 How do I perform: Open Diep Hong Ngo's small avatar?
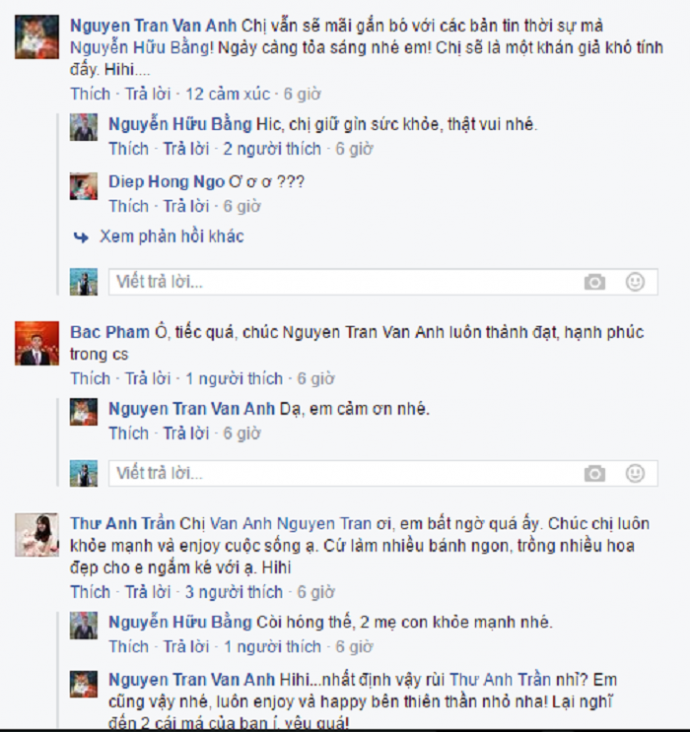pyautogui.click(x=84, y=186)
